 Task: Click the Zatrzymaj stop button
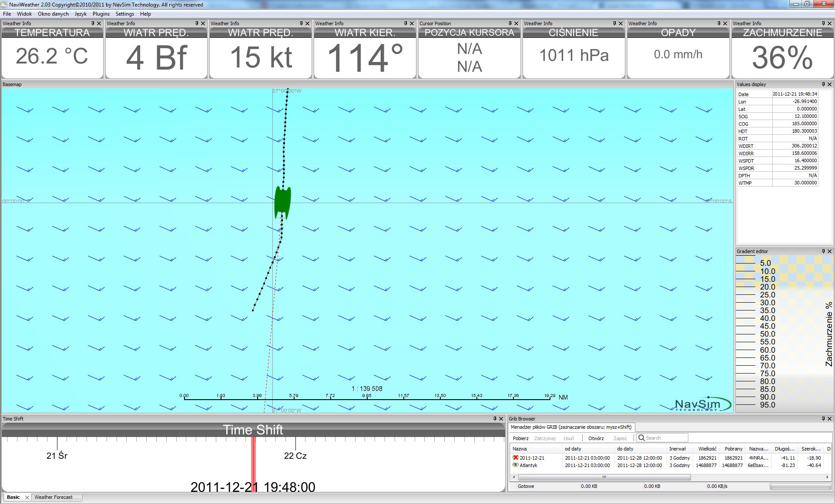[x=545, y=438]
